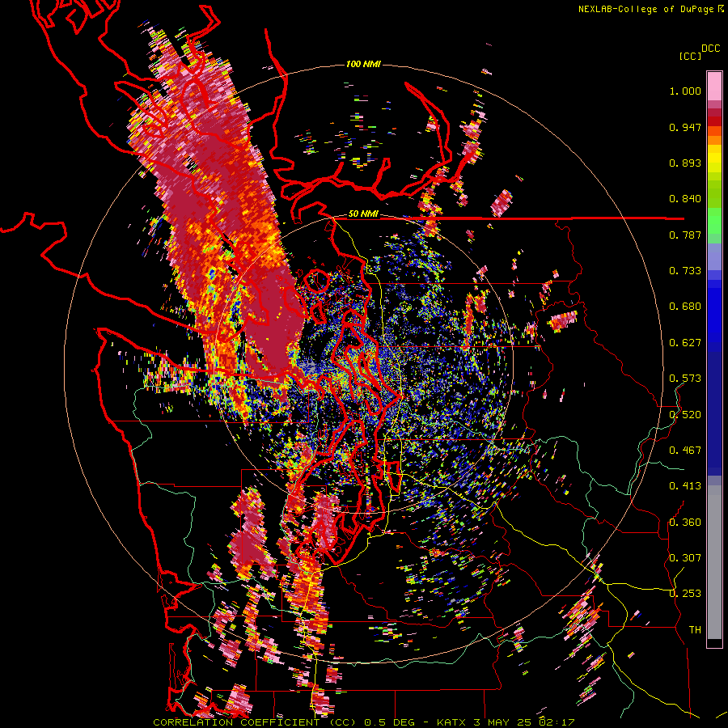Viewport: 728px width, 728px height.
Task: Click the KATX station identifier in the caption
Action: [x=452, y=723]
